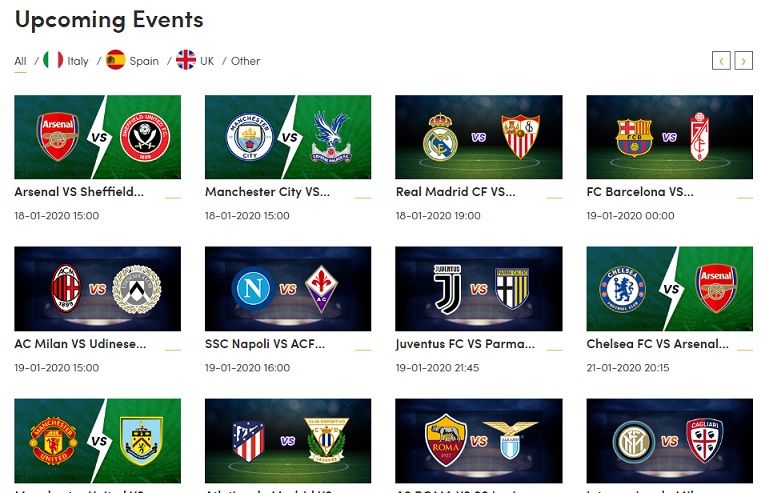Click the UK flag icon
Viewport: 765px width, 493px height.
tap(186, 60)
